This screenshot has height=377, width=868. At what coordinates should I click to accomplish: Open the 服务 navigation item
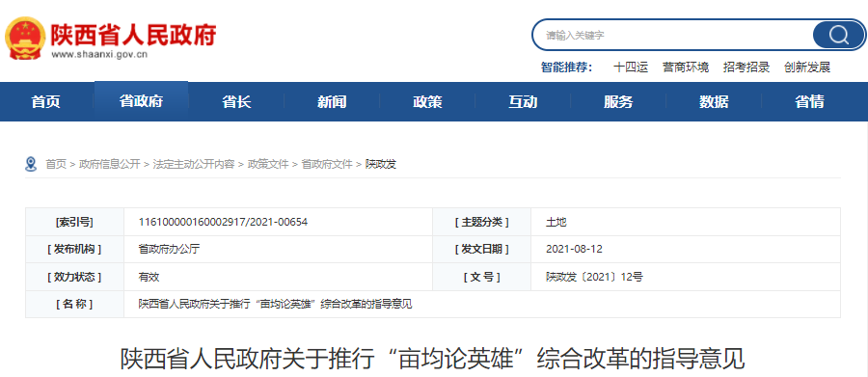pyautogui.click(x=618, y=102)
